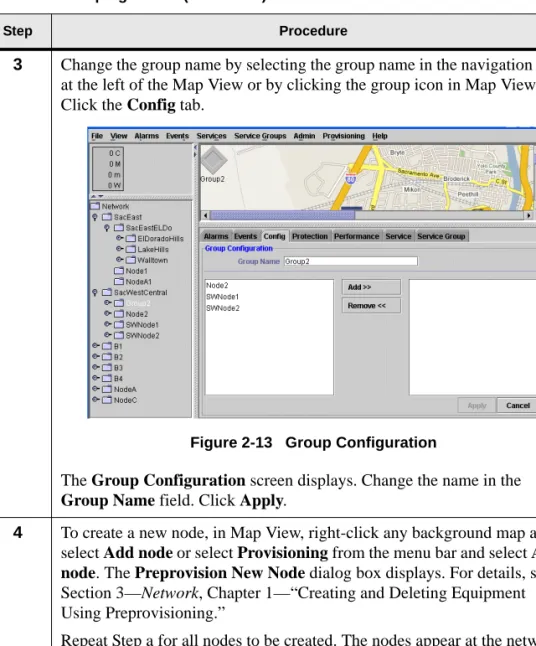
Task: Click the SacEast folder icon
Action: point(107,217)
